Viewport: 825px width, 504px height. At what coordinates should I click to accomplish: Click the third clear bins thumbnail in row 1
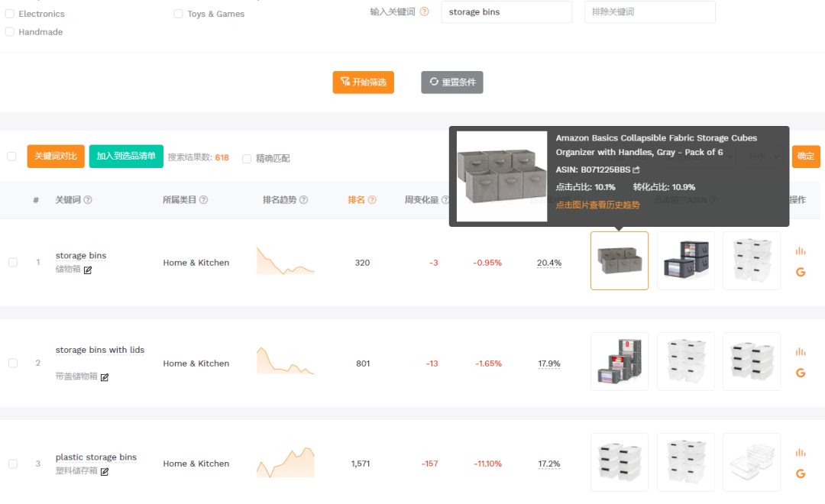click(x=752, y=260)
